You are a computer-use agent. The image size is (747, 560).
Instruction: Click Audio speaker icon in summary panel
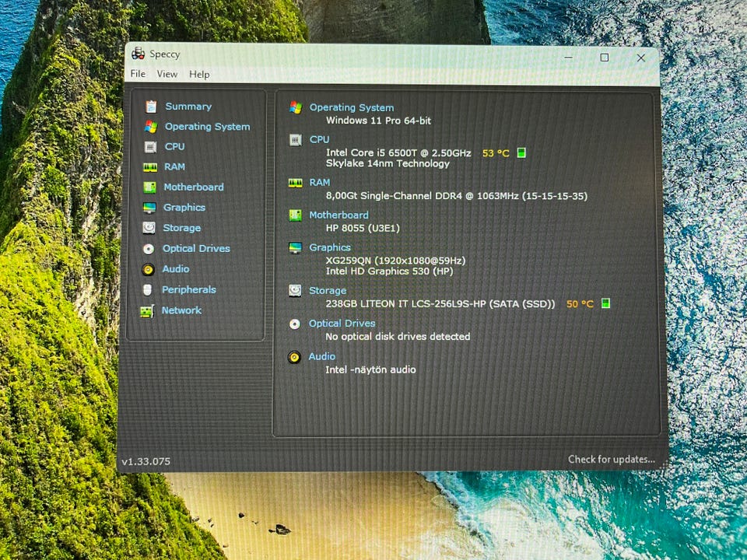pos(294,357)
